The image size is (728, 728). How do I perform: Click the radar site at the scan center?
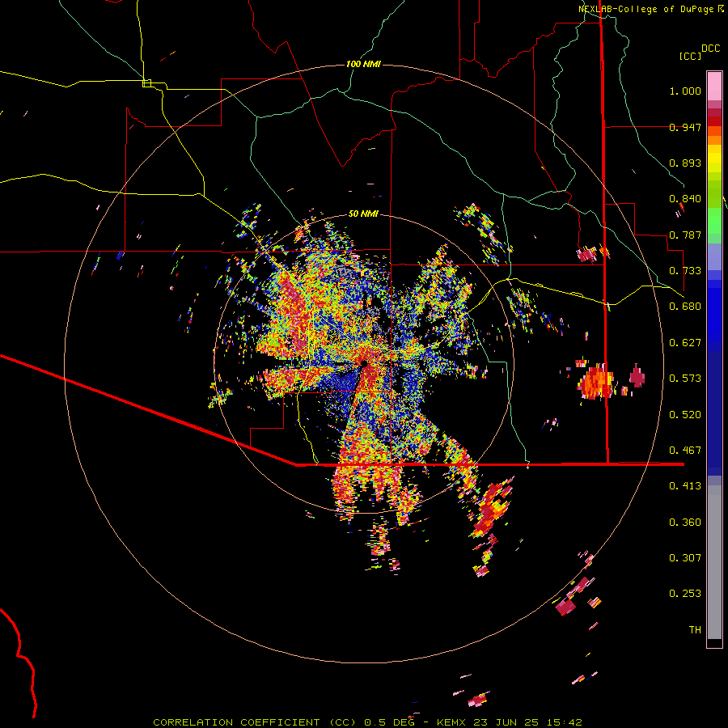coord(365,364)
